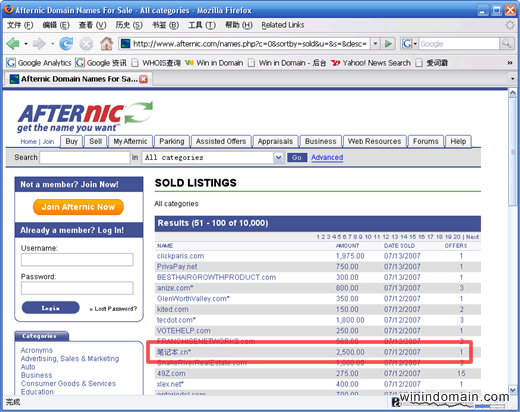Click the Join link beside Home
This screenshot has width=520, height=412.
point(48,141)
